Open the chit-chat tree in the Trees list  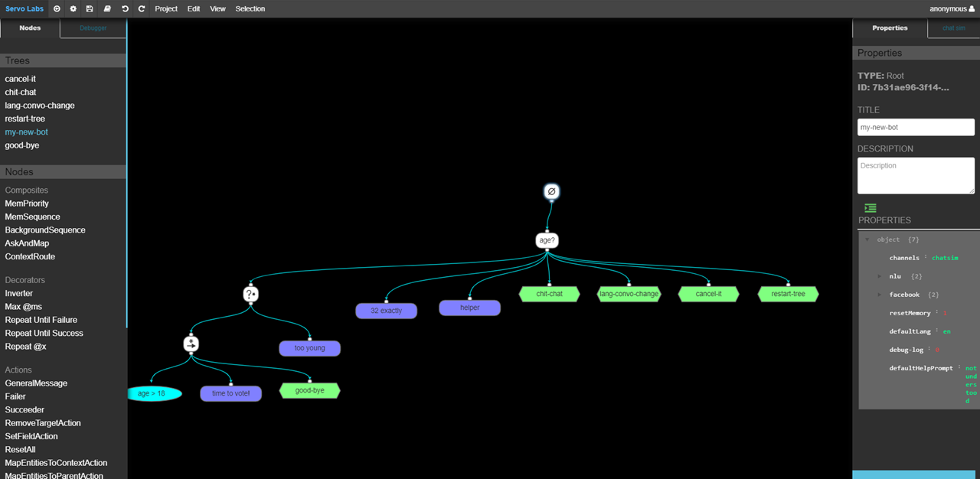point(21,93)
